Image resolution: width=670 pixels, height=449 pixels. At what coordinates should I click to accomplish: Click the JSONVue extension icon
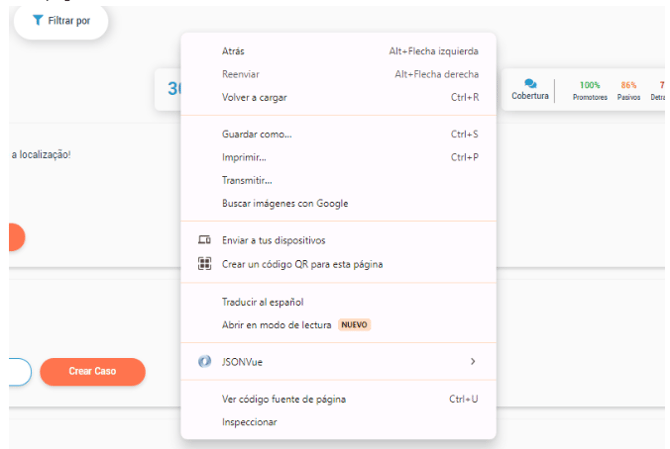click(204, 361)
